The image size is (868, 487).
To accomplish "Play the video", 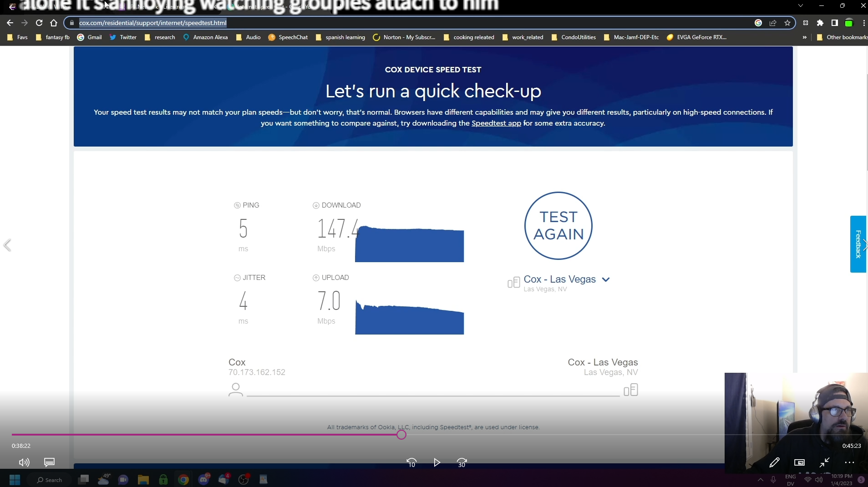I will (437, 462).
